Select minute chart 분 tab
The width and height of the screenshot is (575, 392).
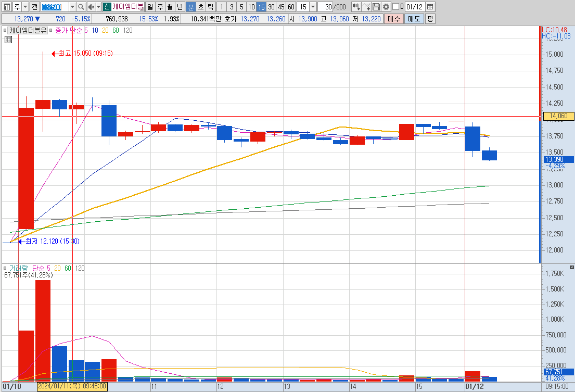coord(190,7)
